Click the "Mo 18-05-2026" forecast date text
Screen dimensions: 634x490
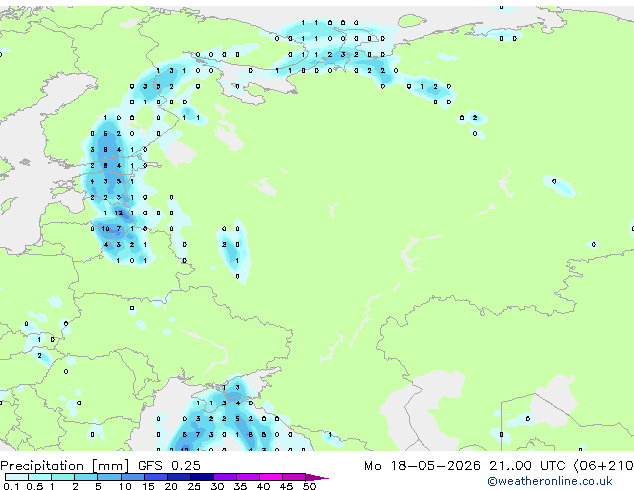pos(422,466)
